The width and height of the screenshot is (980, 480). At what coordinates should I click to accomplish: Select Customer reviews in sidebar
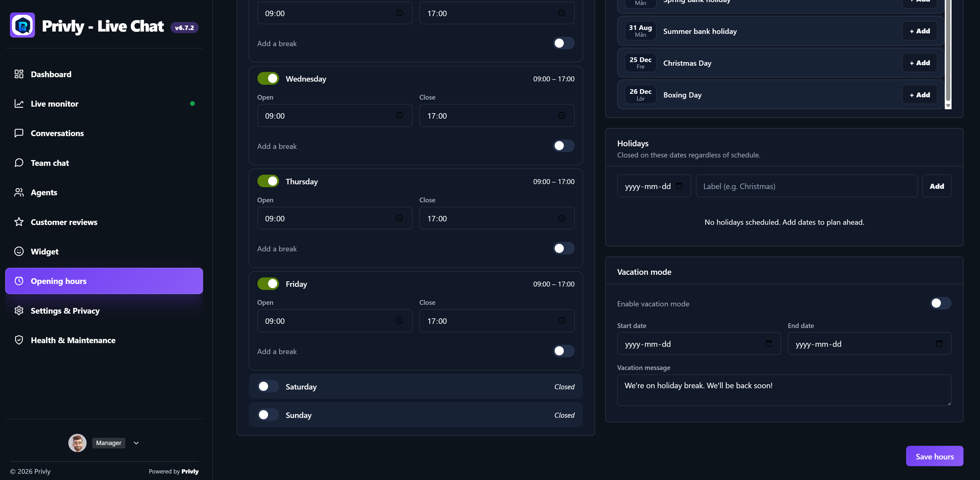tap(104, 222)
